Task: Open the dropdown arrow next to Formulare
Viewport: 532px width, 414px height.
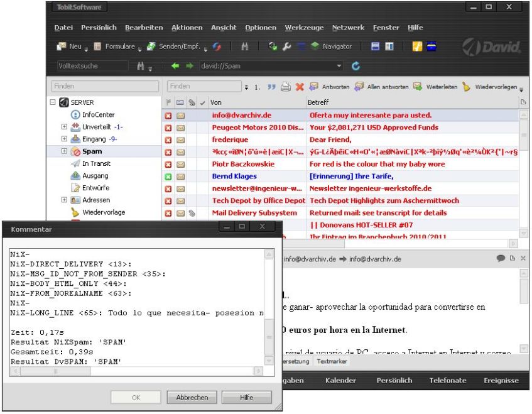Action: coord(140,50)
